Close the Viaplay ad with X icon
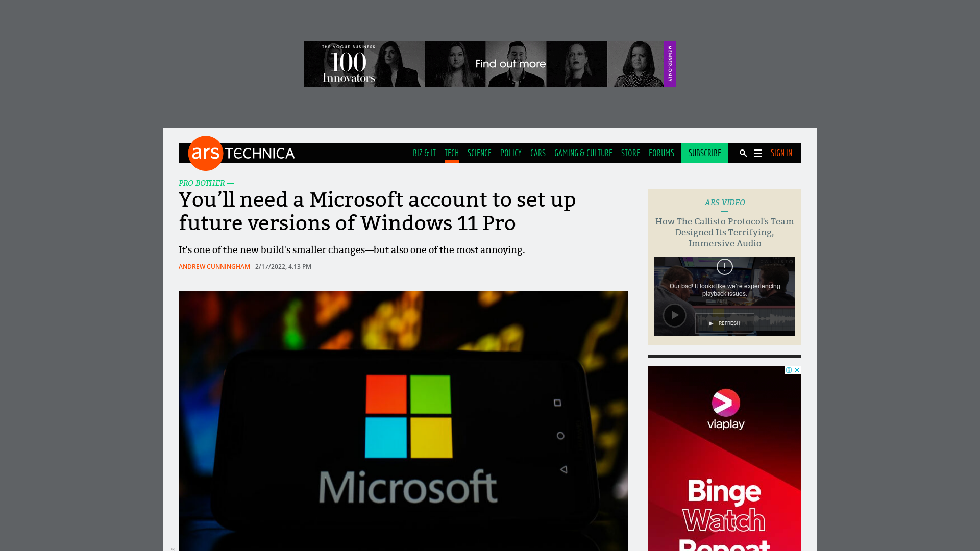This screenshot has height=551, width=980. coord(797,370)
